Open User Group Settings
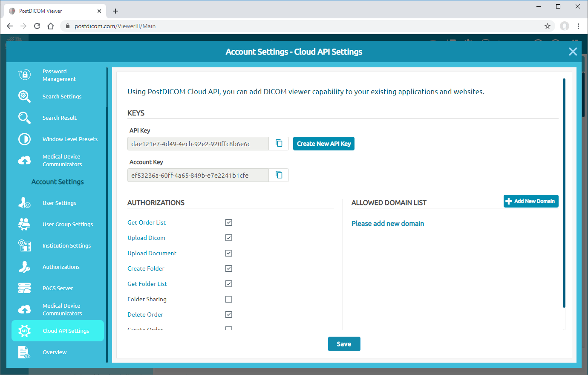The image size is (588, 375). pyautogui.click(x=68, y=224)
